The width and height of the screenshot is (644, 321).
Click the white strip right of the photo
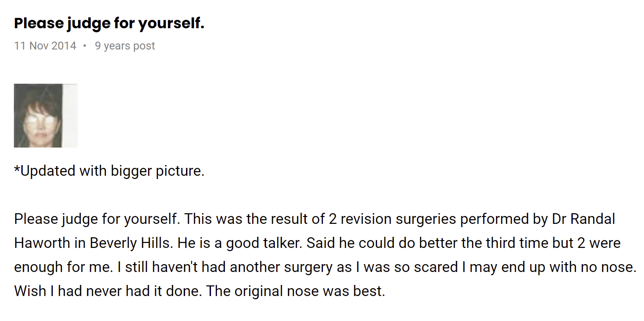pyautogui.click(x=70, y=116)
